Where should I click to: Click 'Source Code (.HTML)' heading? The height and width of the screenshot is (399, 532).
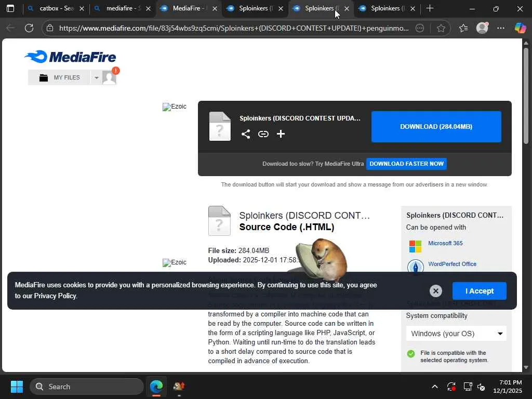[x=287, y=227]
